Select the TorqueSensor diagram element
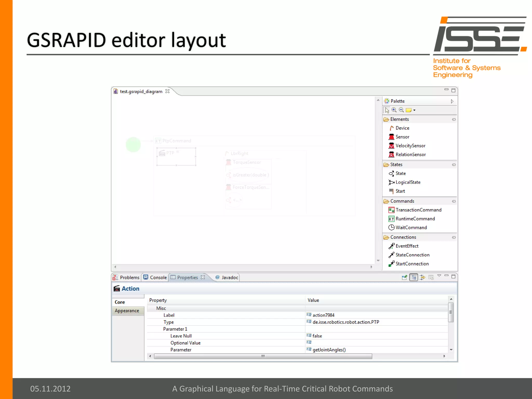532x399 pixels. point(244,162)
